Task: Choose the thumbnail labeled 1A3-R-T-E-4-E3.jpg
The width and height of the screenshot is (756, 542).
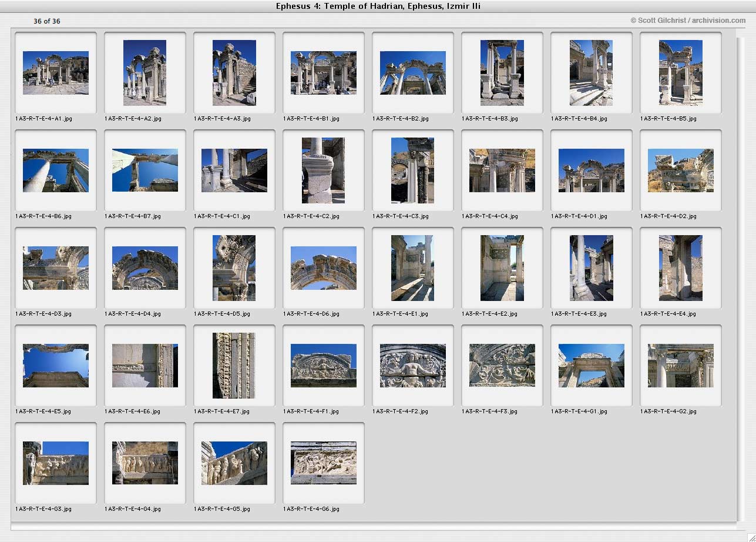Action: click(x=592, y=268)
